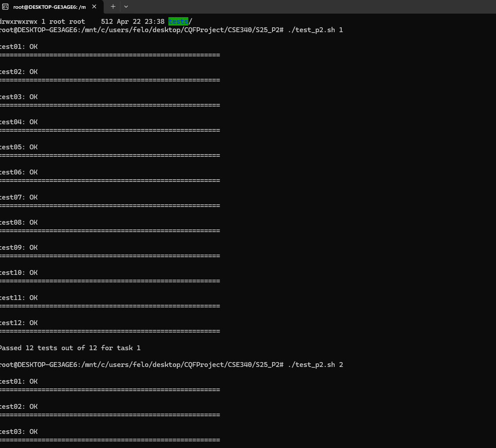Image resolution: width=496 pixels, height=448 pixels.
Task: Click the 'test10: OK' result line
Action: point(19,273)
